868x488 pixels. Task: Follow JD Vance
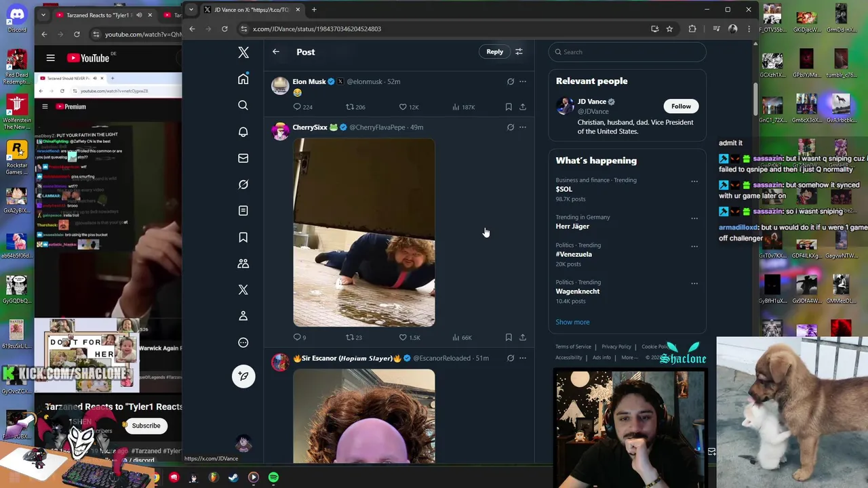pyautogui.click(x=681, y=106)
